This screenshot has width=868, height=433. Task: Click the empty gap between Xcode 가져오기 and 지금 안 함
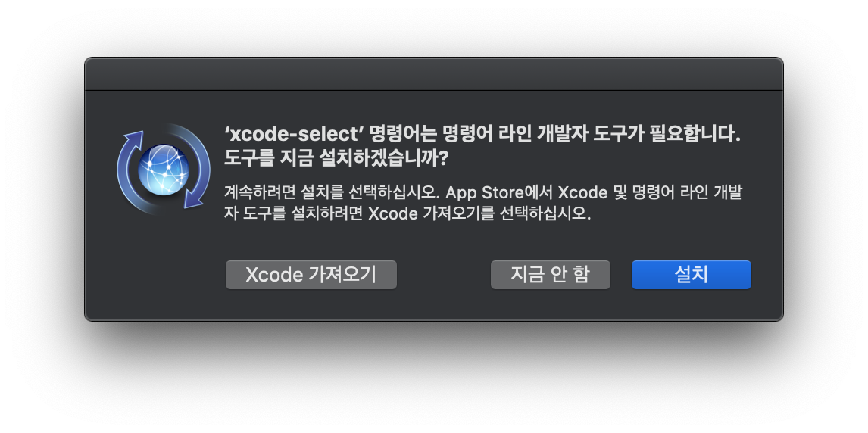(444, 275)
